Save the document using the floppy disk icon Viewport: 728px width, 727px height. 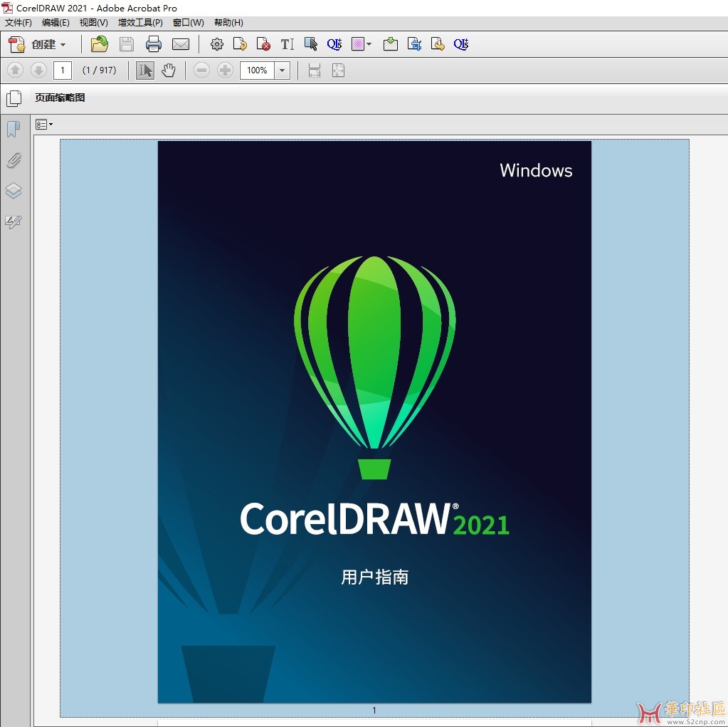(126, 44)
